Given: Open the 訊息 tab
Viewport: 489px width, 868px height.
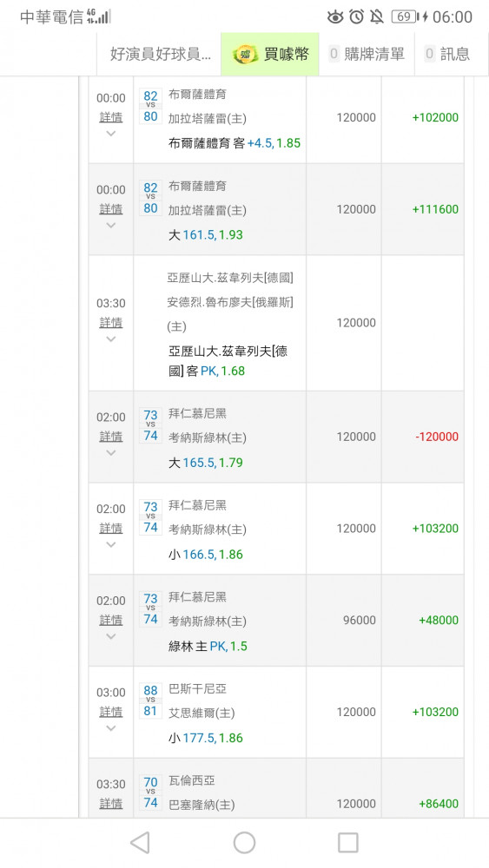Looking at the screenshot, I should (x=447, y=54).
